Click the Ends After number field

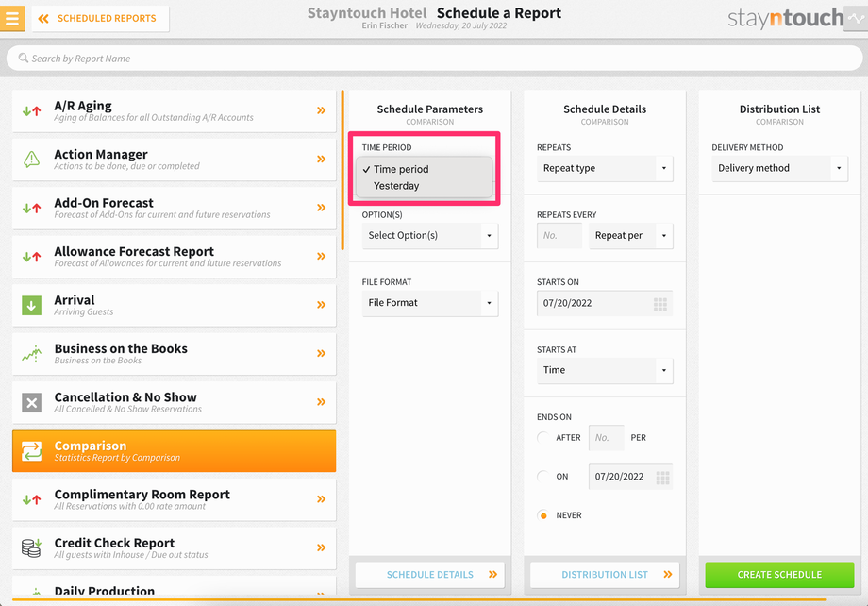pos(606,438)
